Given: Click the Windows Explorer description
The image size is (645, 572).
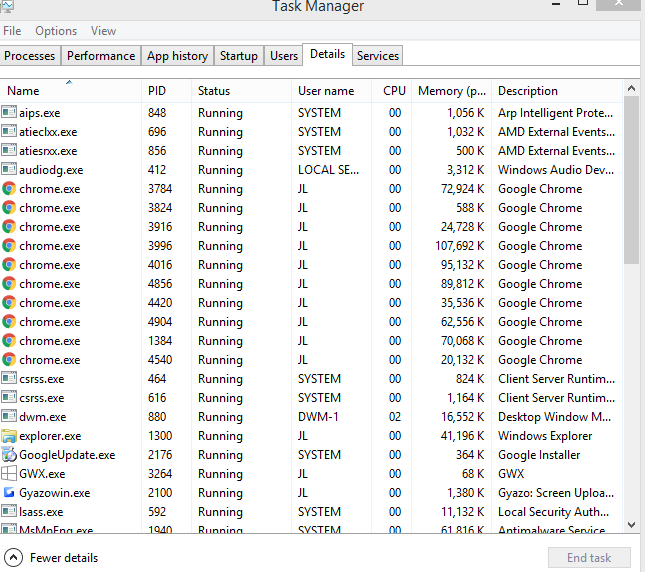Looking at the screenshot, I should [545, 435].
